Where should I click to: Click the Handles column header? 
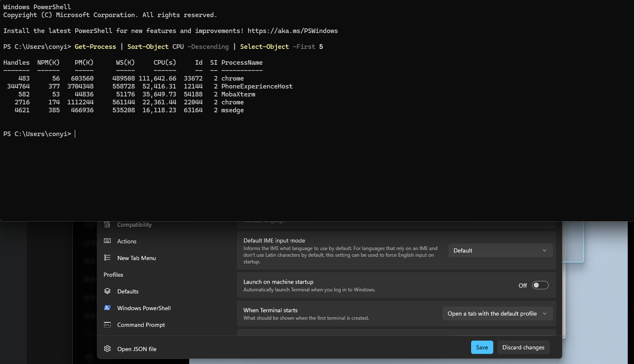click(16, 63)
